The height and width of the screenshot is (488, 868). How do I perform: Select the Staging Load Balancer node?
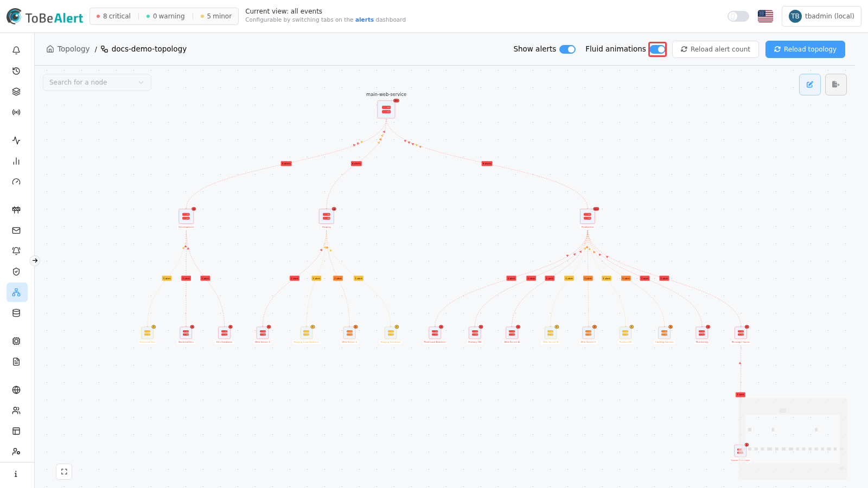(x=307, y=333)
